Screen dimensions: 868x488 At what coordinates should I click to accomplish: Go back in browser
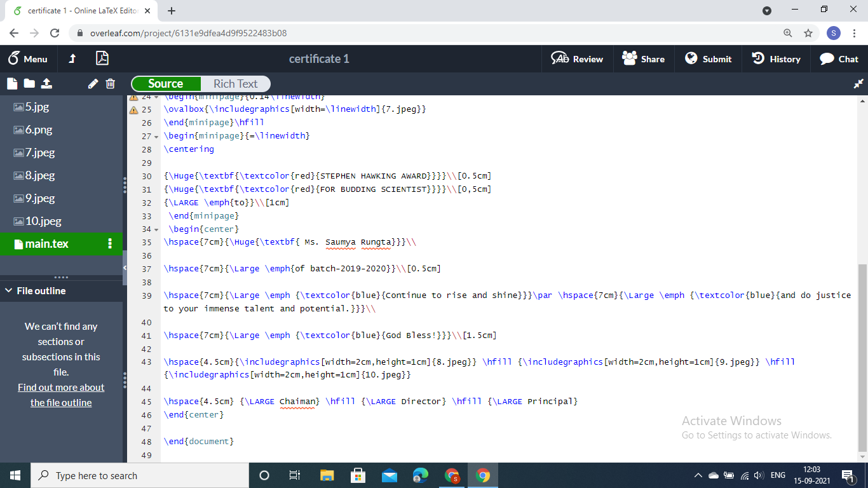pyautogui.click(x=14, y=33)
